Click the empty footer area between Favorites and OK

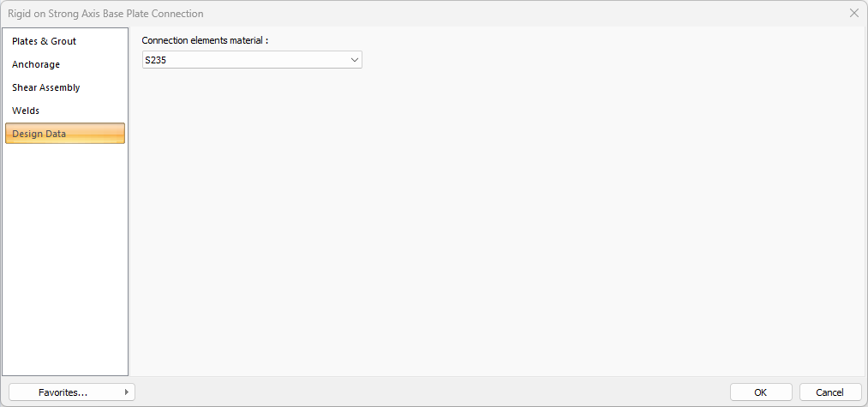point(428,392)
